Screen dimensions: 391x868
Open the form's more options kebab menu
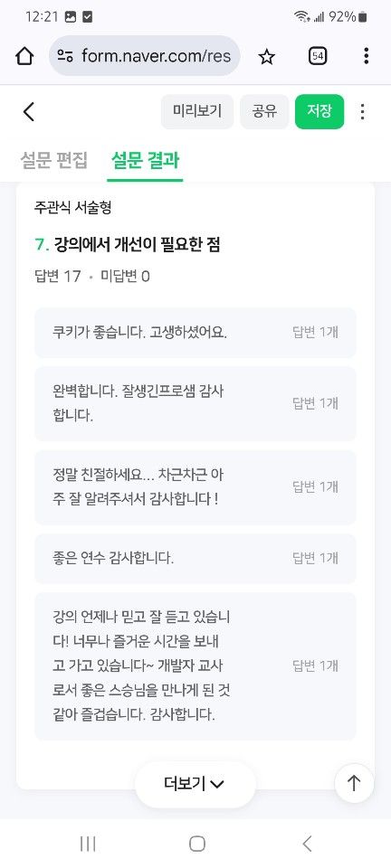pyautogui.click(x=362, y=112)
